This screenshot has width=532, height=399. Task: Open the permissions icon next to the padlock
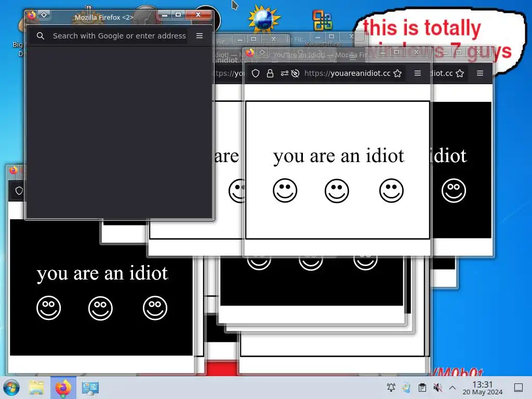284,73
